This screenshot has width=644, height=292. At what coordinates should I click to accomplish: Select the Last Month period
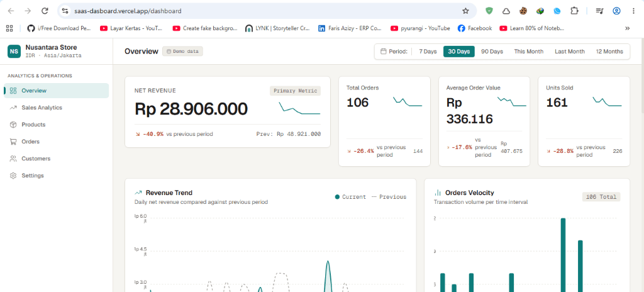pyautogui.click(x=570, y=52)
